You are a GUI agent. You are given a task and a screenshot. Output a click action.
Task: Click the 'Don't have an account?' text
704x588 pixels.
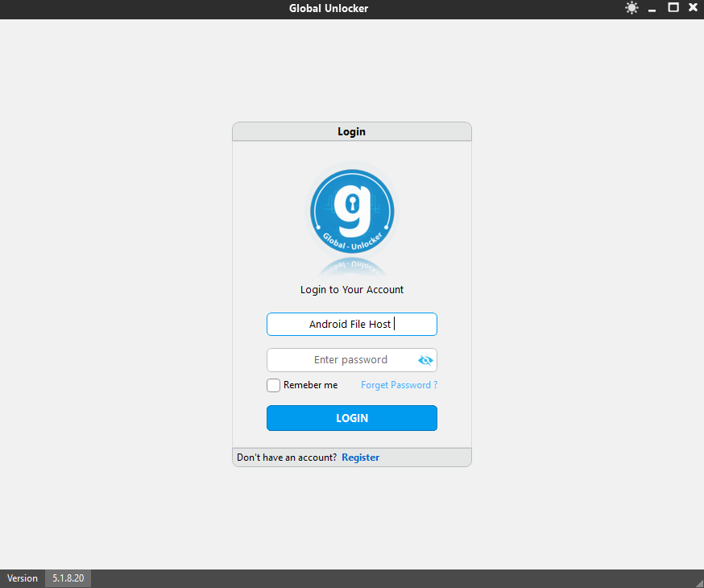click(x=287, y=458)
